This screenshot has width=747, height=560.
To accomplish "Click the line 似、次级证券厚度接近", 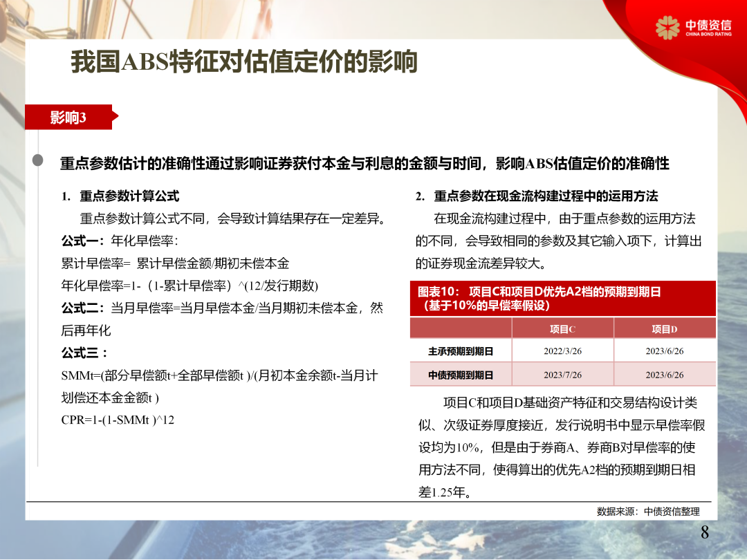I will pos(562,425).
